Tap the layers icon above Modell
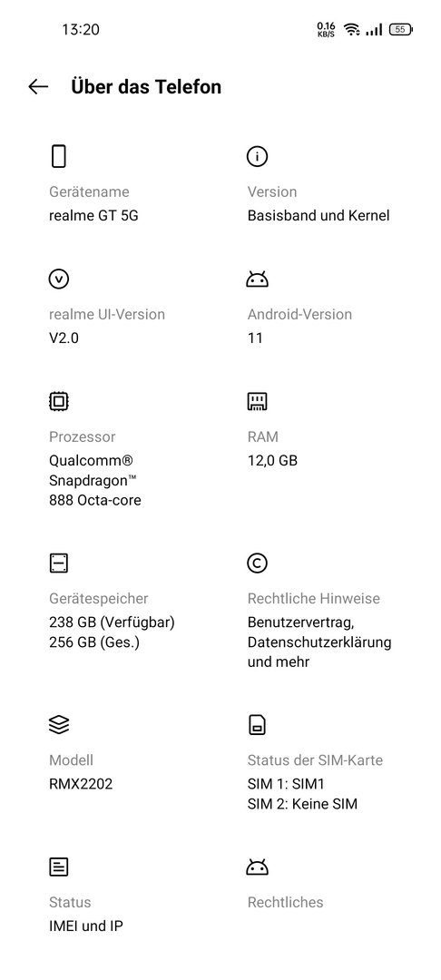Image resolution: width=441 pixels, height=980 pixels. (59, 725)
